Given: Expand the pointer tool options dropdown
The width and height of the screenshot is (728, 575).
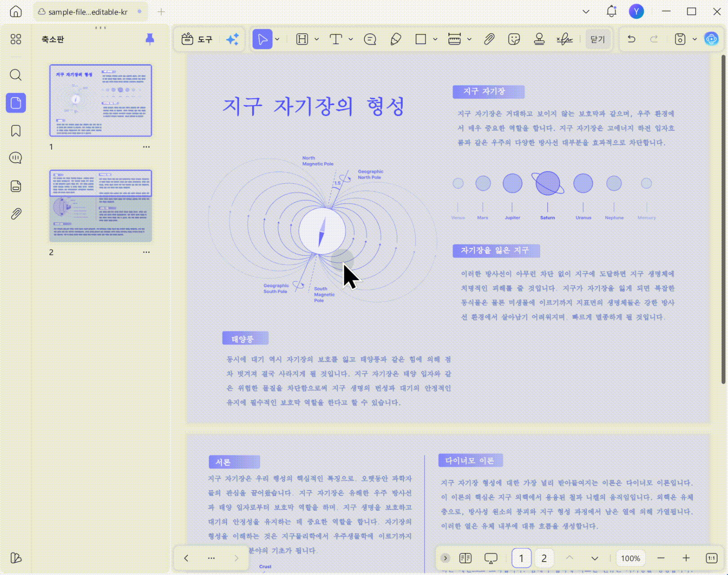Looking at the screenshot, I should coord(277,40).
